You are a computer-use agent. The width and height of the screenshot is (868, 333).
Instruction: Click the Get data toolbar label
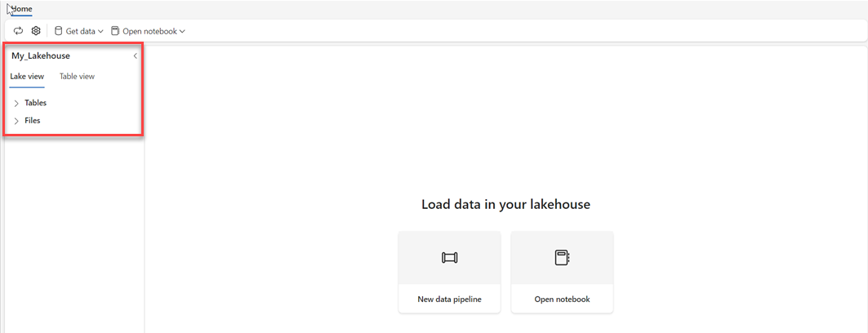[80, 32]
